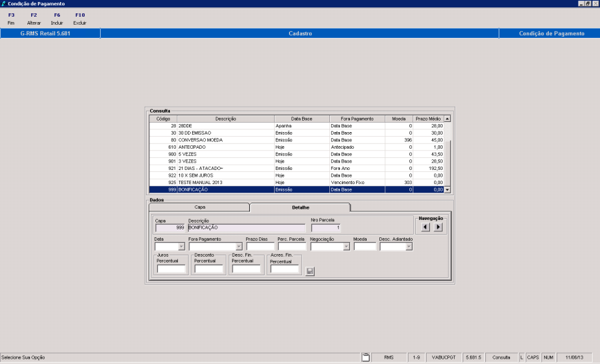Click the F10 Excluir toolbar button
This screenshot has height=364, width=600.
[x=79, y=19]
